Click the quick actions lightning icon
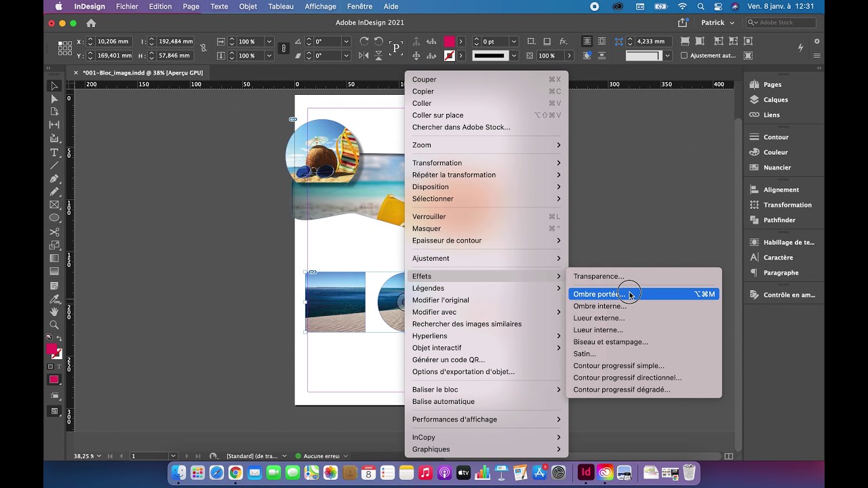This screenshot has width=868, height=488. pos(801,47)
